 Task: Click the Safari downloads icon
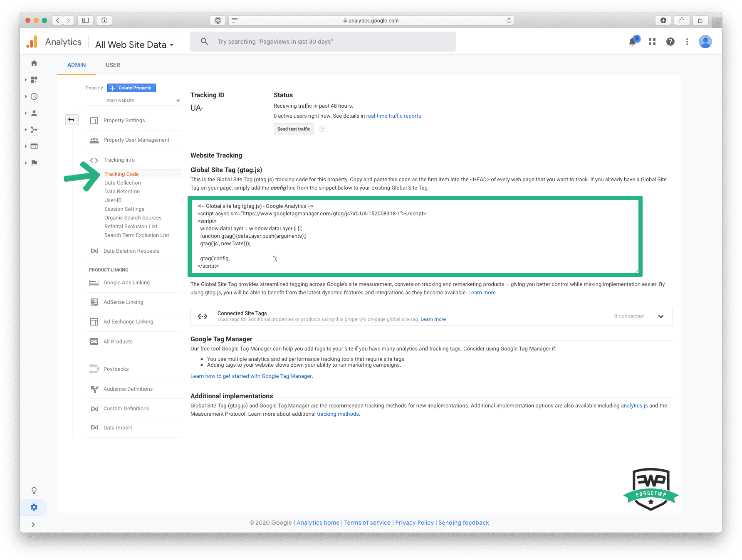[663, 20]
